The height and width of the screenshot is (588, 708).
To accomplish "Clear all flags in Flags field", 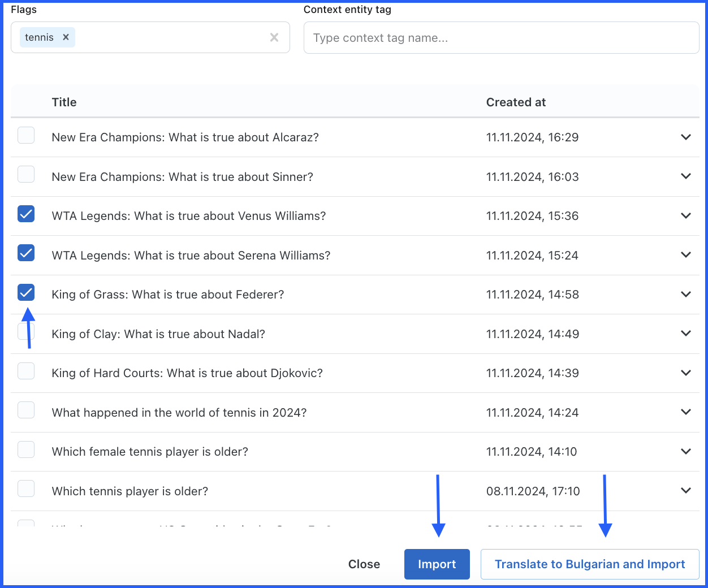I will [274, 37].
